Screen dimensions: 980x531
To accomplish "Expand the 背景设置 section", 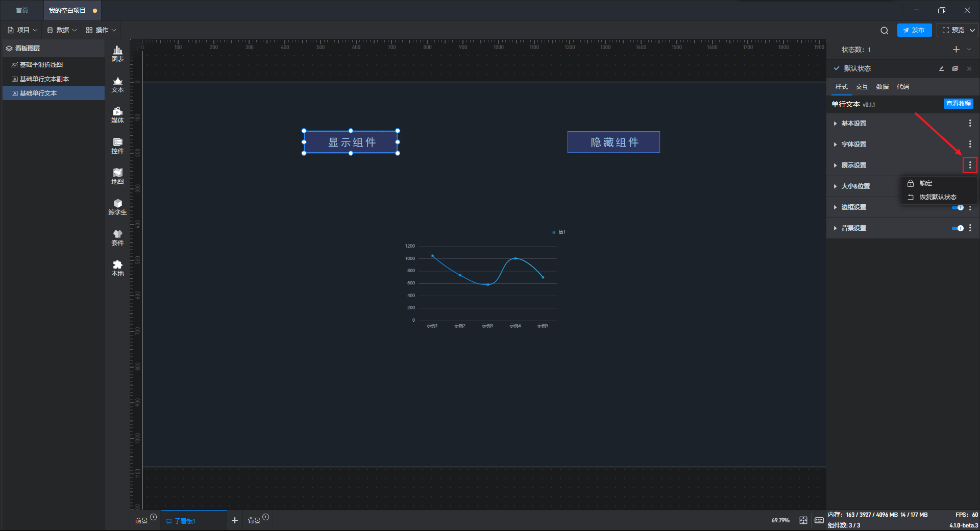I will click(x=835, y=228).
